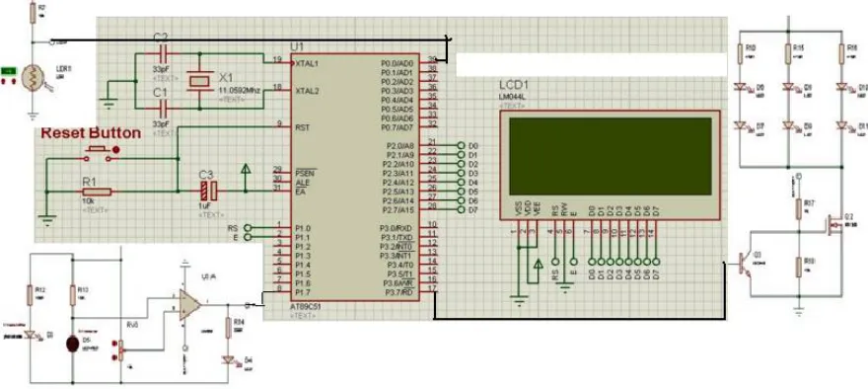
Task: Select resistor R13 symbol
Action: 73,295
